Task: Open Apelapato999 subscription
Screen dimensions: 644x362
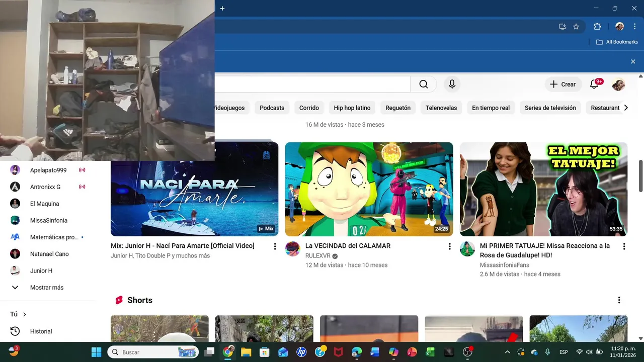Action: (48, 170)
